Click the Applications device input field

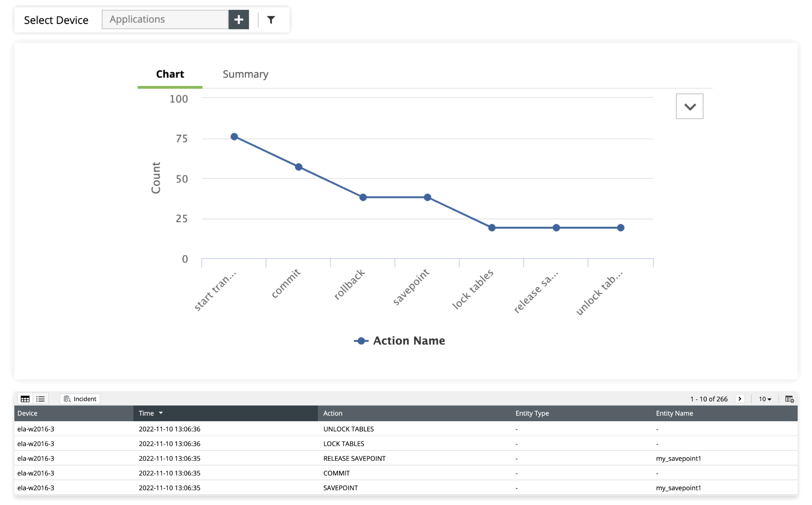pyautogui.click(x=165, y=20)
